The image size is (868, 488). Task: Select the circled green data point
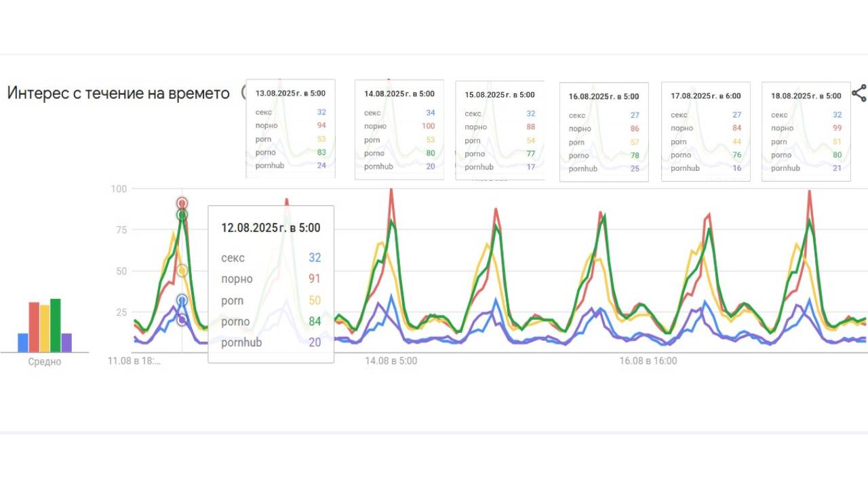[182, 216]
